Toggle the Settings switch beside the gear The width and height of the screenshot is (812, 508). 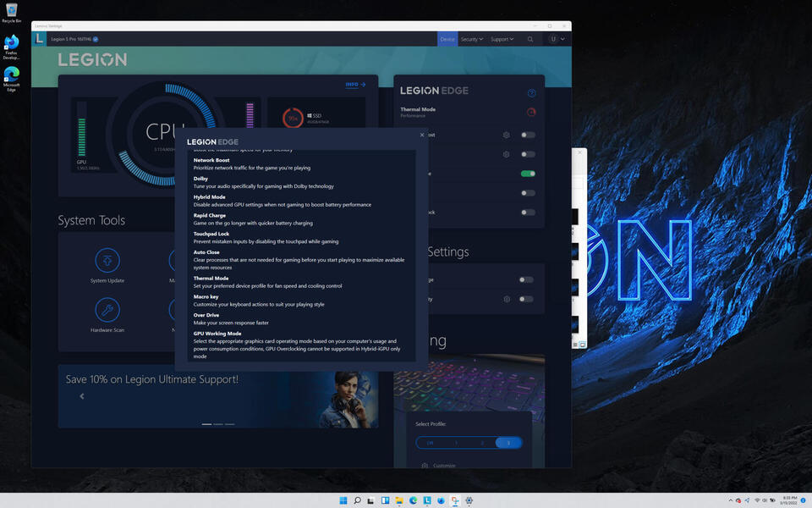click(x=526, y=299)
